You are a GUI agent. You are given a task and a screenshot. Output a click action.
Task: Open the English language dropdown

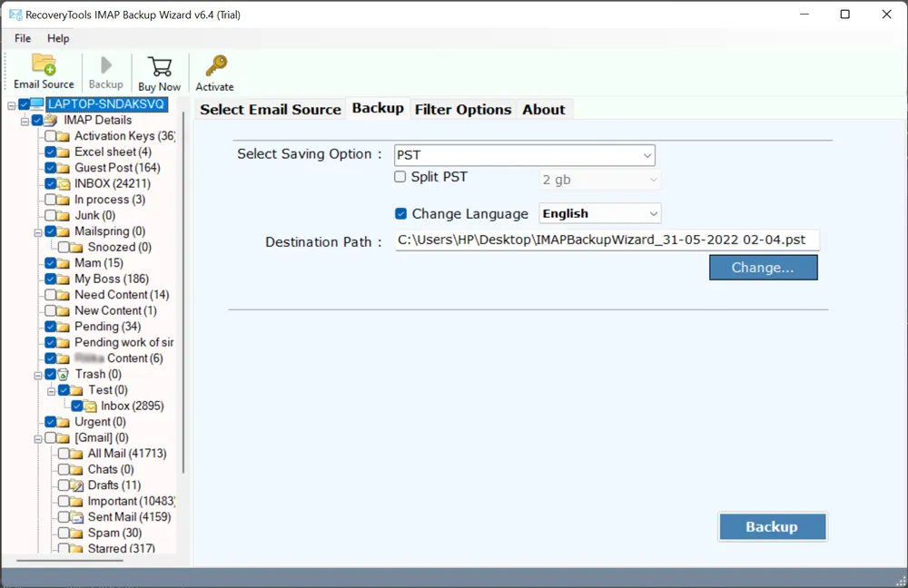[x=600, y=213]
